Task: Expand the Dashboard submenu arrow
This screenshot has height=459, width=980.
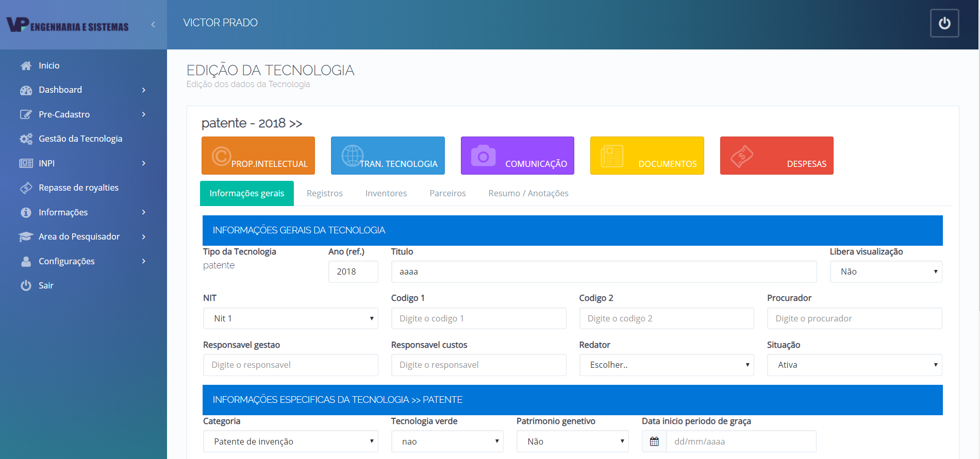Action: 144,90
